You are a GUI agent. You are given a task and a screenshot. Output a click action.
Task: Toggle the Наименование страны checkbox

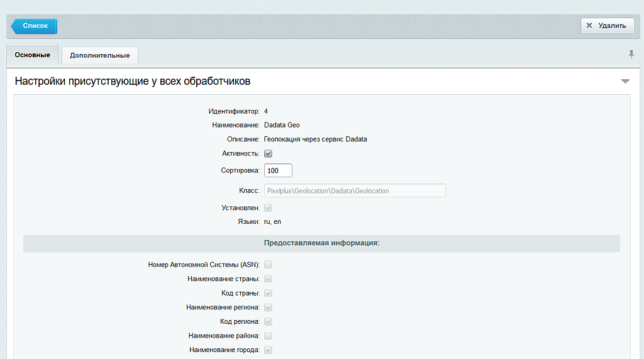268,279
